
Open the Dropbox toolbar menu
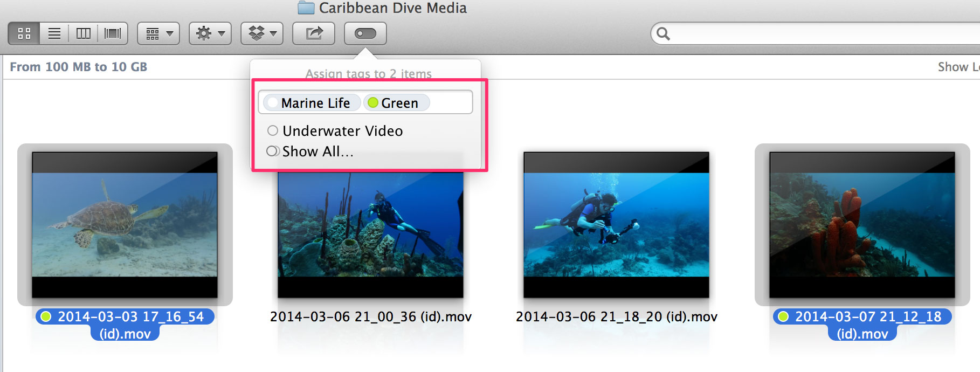point(262,33)
